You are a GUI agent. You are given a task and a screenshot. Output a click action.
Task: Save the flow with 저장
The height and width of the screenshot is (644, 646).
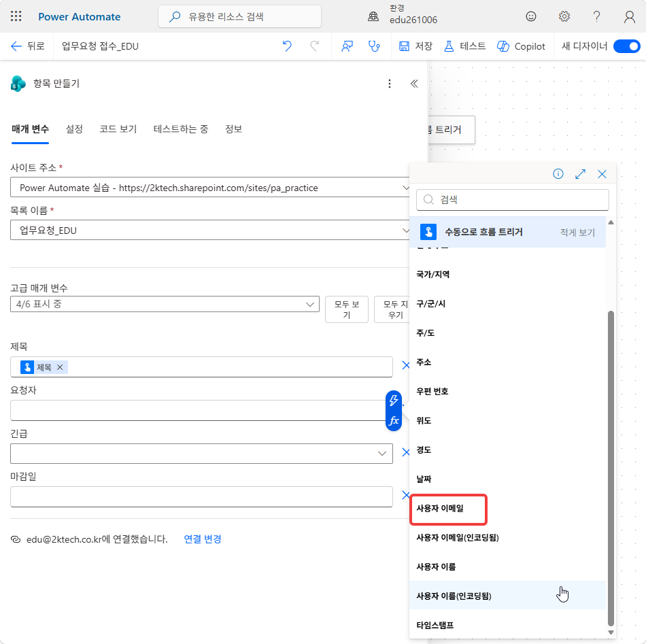415,46
